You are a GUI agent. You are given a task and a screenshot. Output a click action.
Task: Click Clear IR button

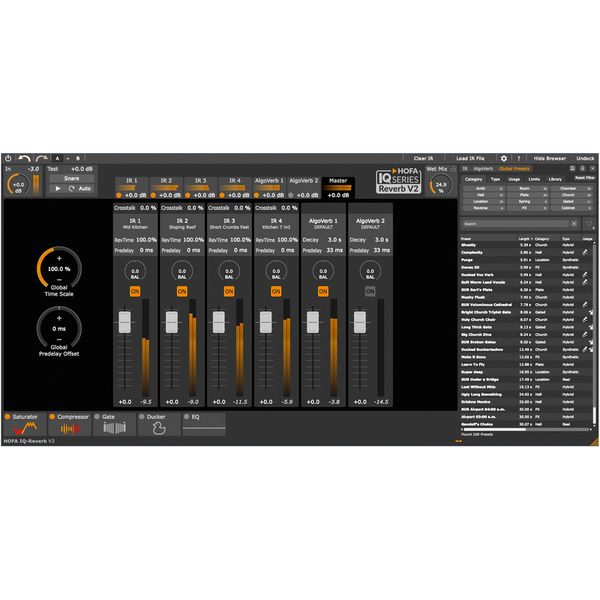click(423, 158)
